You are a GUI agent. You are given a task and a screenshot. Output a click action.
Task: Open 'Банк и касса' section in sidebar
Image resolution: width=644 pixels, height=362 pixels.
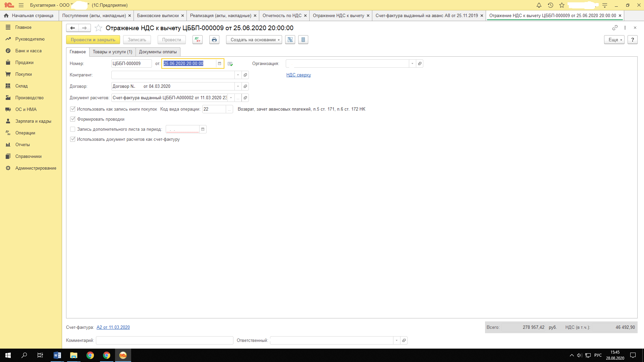[28, 51]
